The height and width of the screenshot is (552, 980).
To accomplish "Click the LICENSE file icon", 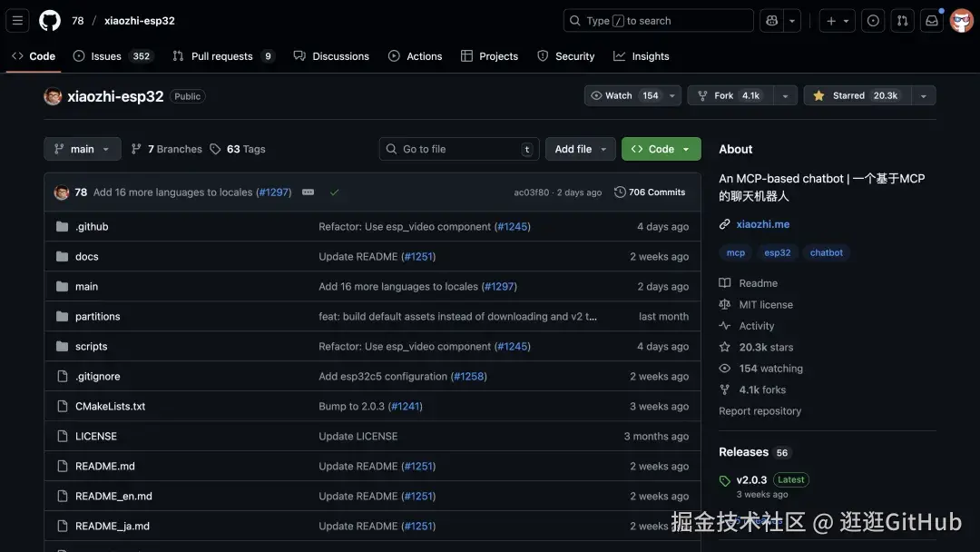I will [62, 437].
